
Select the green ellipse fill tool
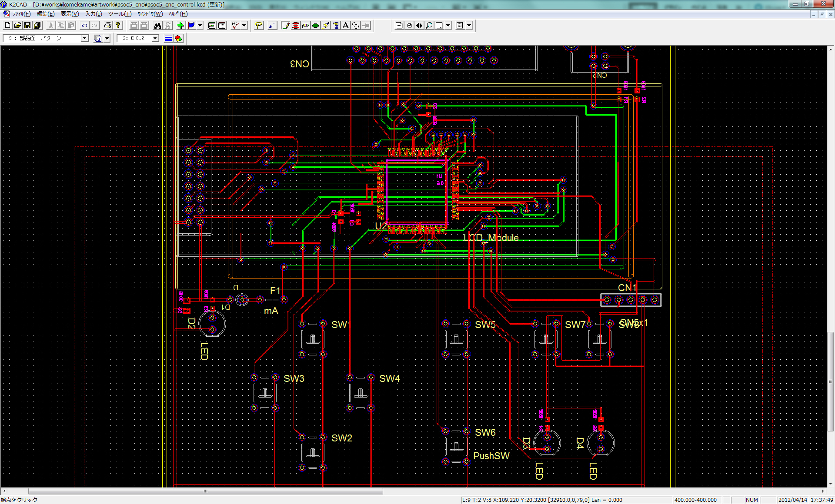(316, 26)
